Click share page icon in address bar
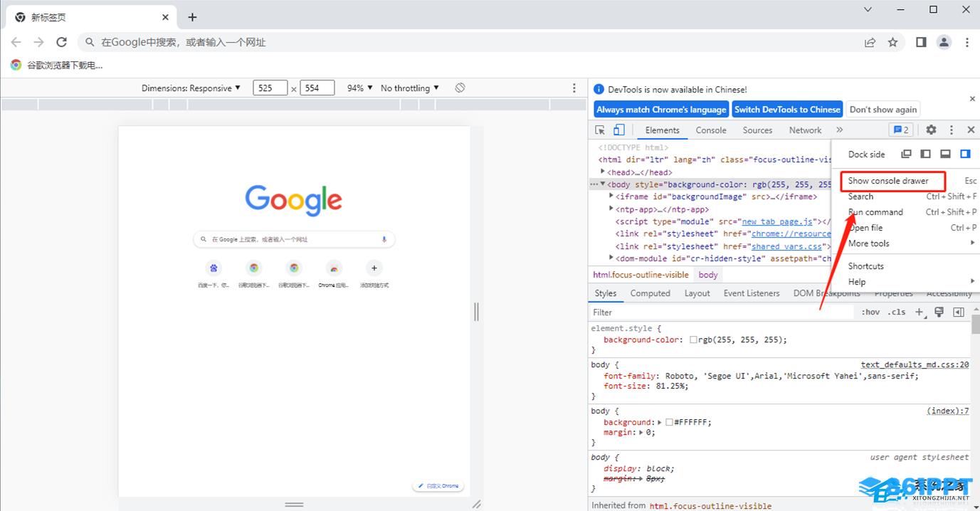This screenshot has width=980, height=511. 870,42
